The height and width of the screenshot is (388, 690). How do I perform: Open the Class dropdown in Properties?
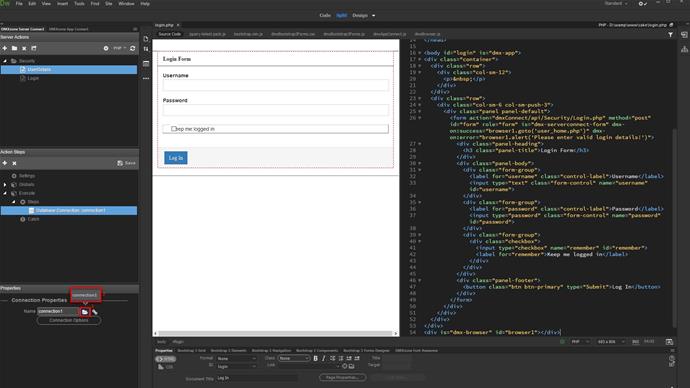tap(294, 359)
